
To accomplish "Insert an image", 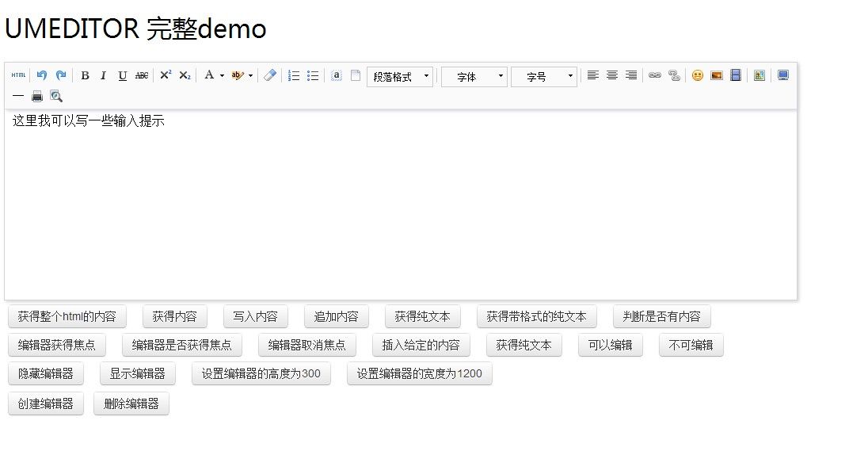I will [x=716, y=75].
